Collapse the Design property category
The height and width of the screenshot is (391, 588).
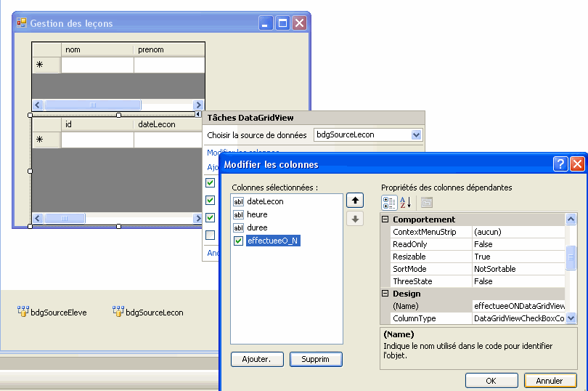(x=385, y=294)
